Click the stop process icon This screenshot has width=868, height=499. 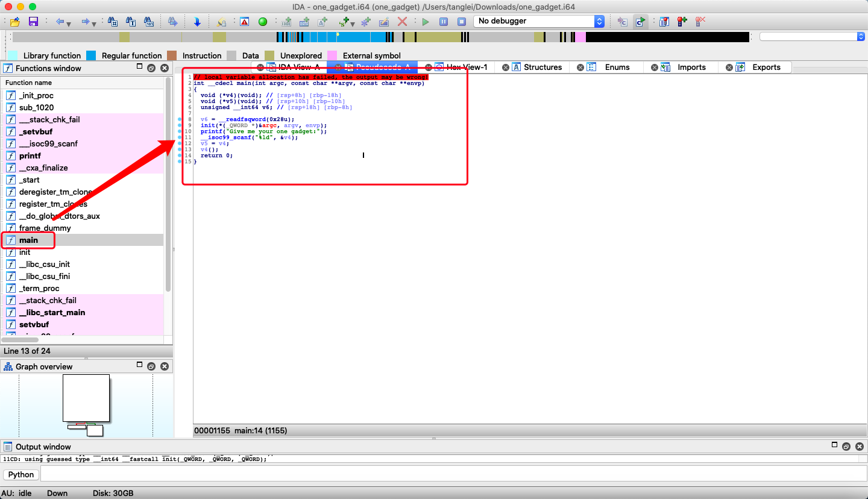(462, 22)
